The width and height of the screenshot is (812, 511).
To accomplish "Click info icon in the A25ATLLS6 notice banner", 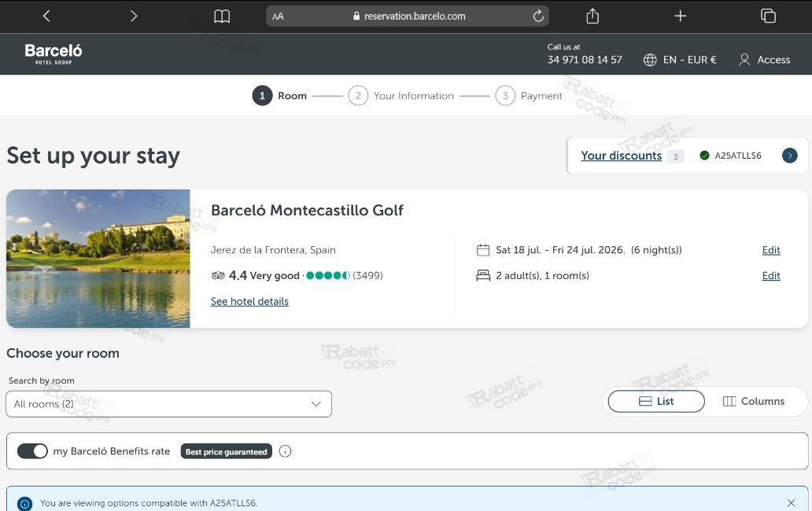I will pyautogui.click(x=24, y=503).
